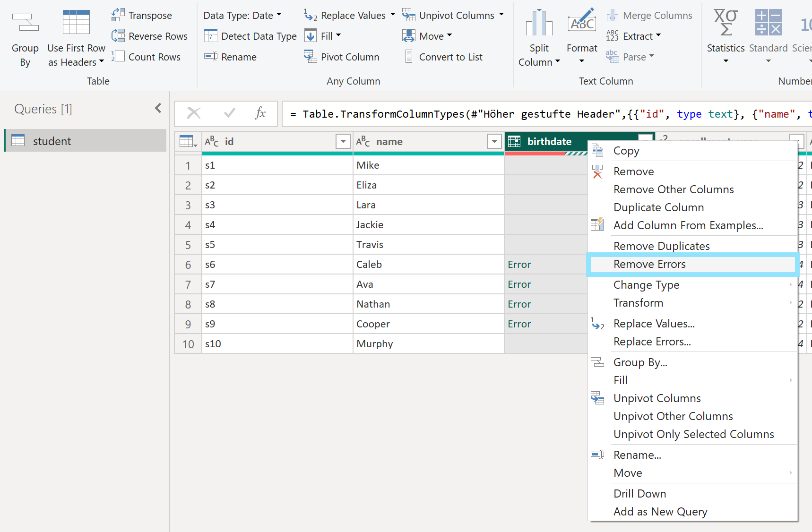This screenshot has height=532, width=812.
Task: Click the Detect Data Type icon
Action: tap(211, 36)
